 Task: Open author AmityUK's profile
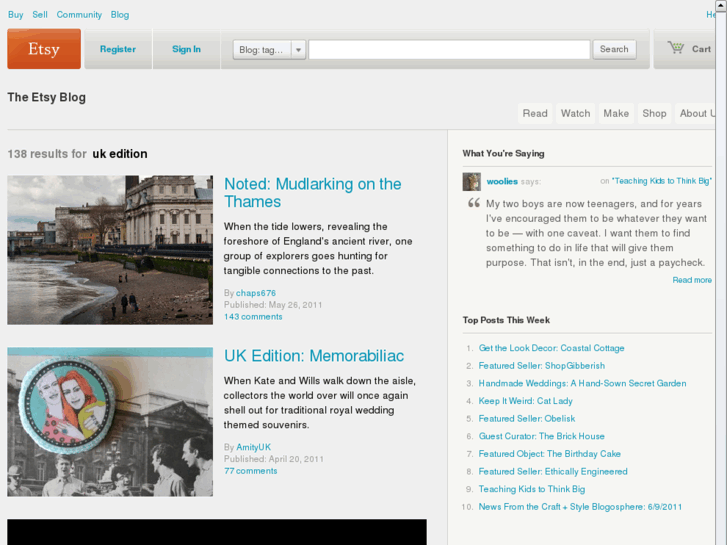tap(254, 447)
